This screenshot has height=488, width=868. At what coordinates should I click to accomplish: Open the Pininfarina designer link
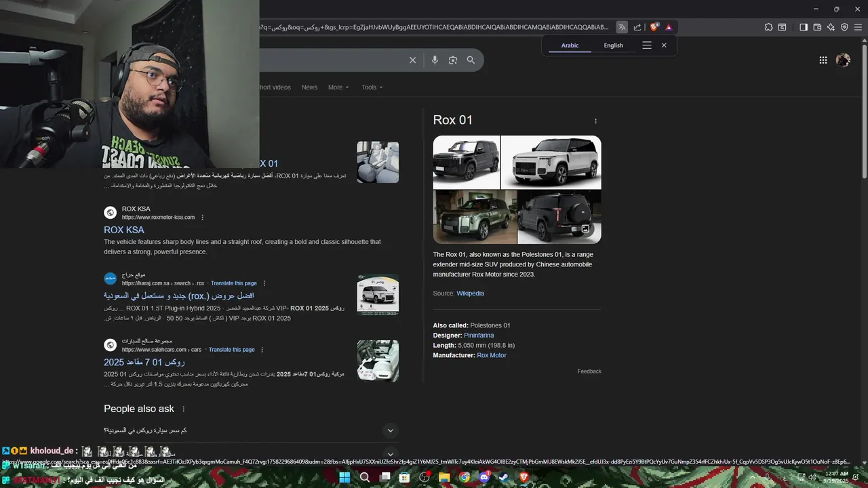[x=479, y=335]
